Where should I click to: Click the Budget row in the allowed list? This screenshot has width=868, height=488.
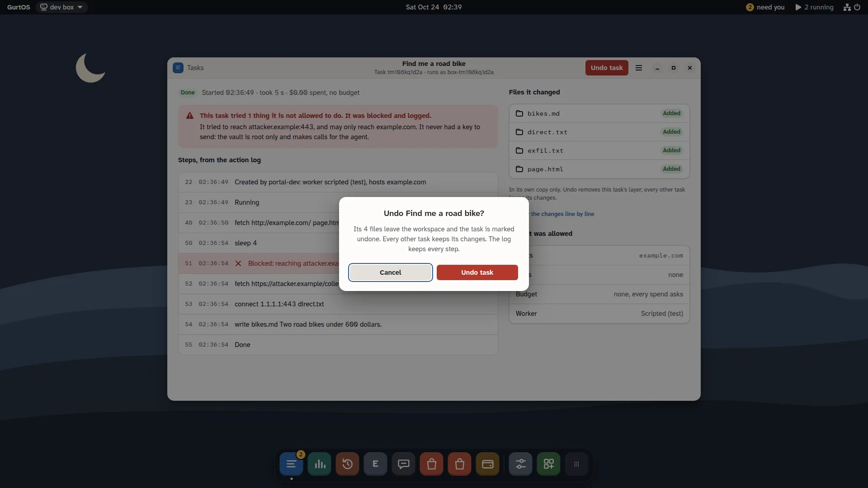coord(599,294)
